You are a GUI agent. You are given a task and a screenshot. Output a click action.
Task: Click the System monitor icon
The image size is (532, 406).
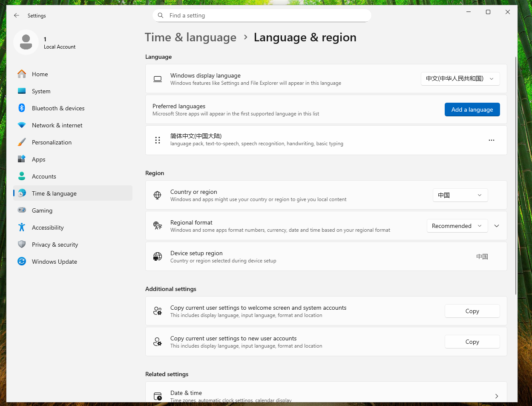coord(22,91)
